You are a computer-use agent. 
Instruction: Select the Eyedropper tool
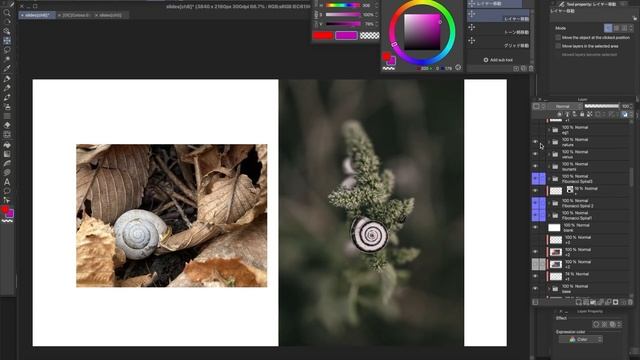coord(7,69)
